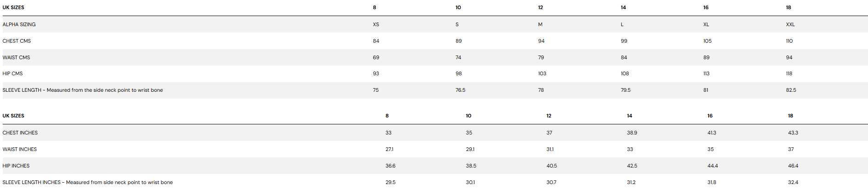
Task: Select the chest inches value 38.9
Action: (632, 133)
